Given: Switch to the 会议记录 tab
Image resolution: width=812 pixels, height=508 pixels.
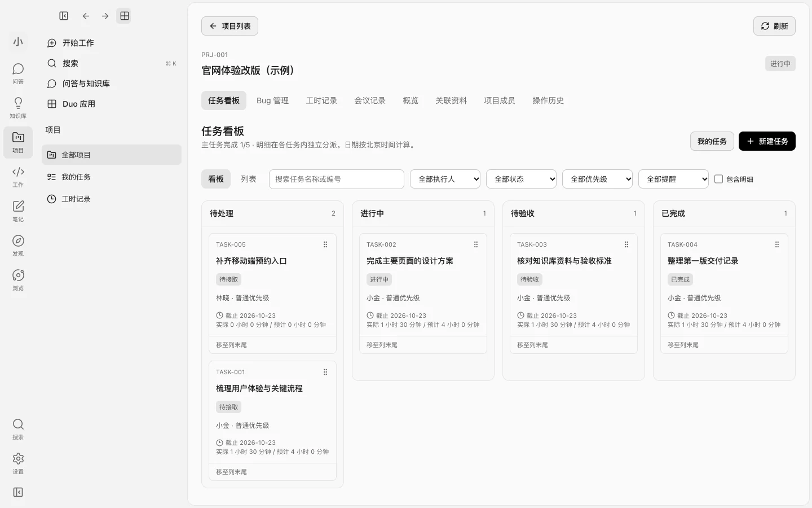Looking at the screenshot, I should pos(370,100).
